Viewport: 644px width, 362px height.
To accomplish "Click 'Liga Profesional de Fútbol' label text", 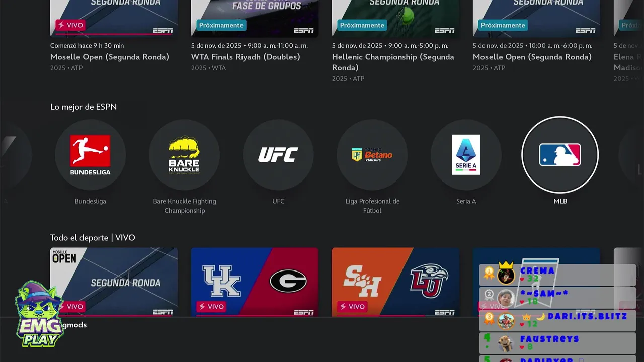I will (x=372, y=206).
